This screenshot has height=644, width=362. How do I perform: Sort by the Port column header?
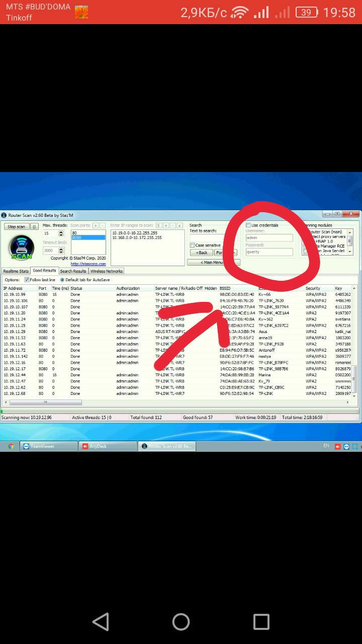tap(44, 288)
